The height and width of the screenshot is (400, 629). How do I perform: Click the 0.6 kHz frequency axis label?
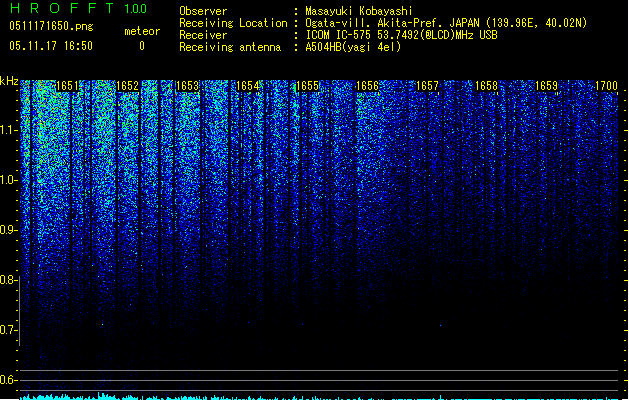(8, 380)
